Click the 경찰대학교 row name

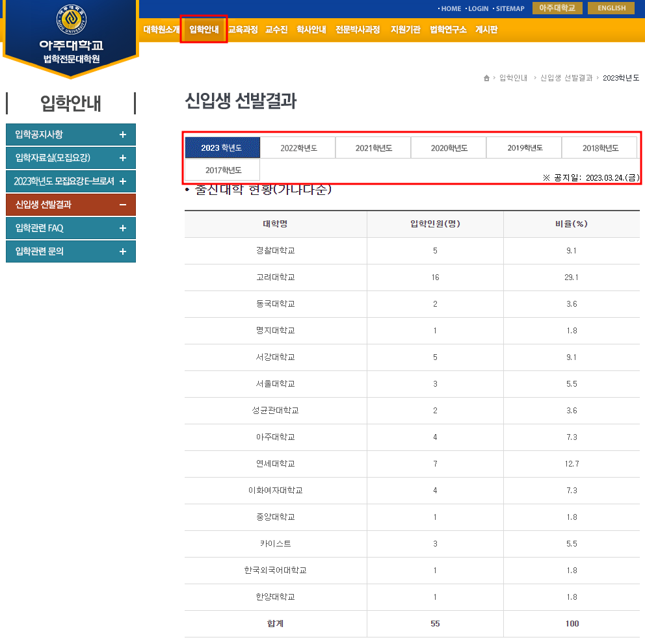(275, 250)
